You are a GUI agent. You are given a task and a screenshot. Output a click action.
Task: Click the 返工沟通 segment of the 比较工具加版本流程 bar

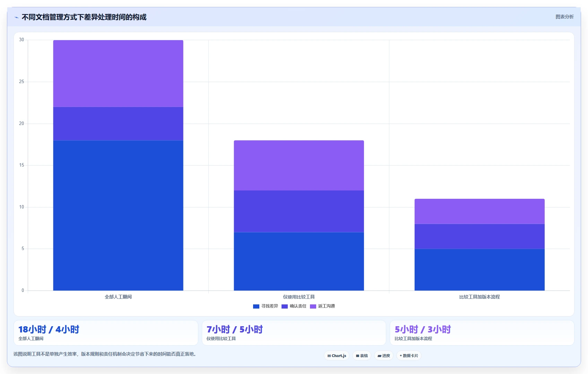pyautogui.click(x=479, y=211)
